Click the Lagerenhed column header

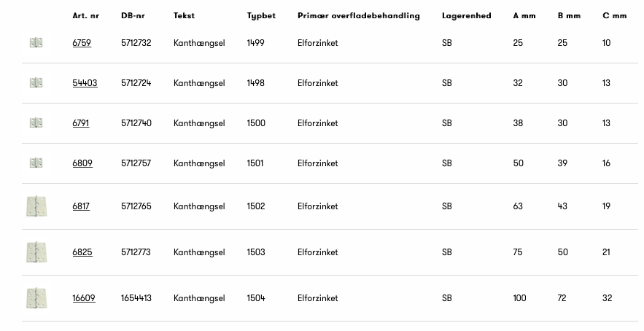467,15
